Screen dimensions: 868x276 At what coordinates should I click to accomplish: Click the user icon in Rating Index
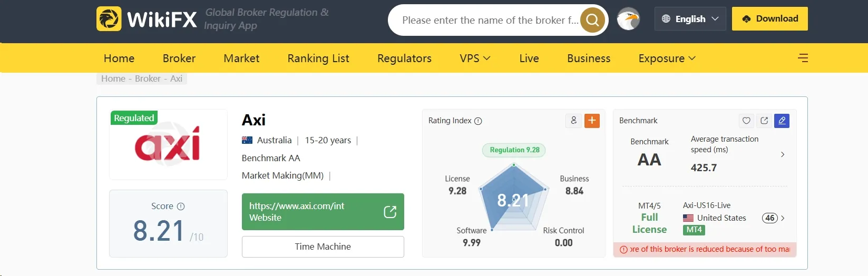click(x=573, y=121)
